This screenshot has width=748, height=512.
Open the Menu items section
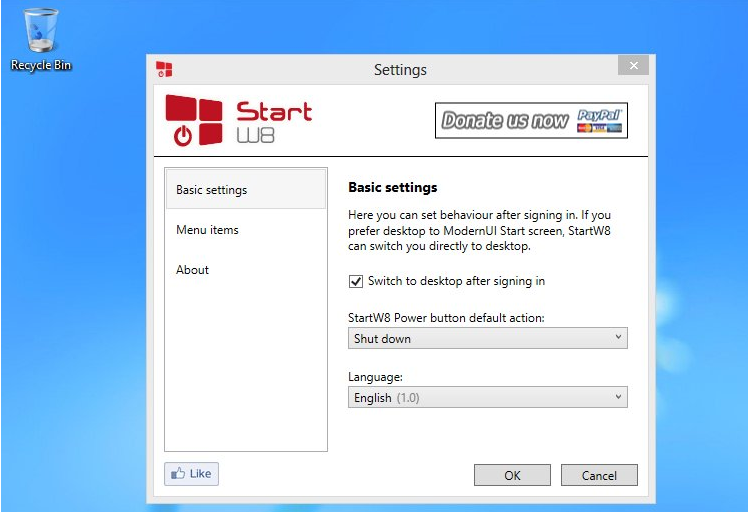tap(246, 230)
